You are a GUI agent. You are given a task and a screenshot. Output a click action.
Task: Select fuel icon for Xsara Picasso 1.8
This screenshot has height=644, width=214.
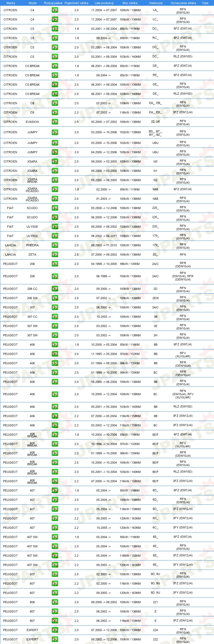point(55,189)
